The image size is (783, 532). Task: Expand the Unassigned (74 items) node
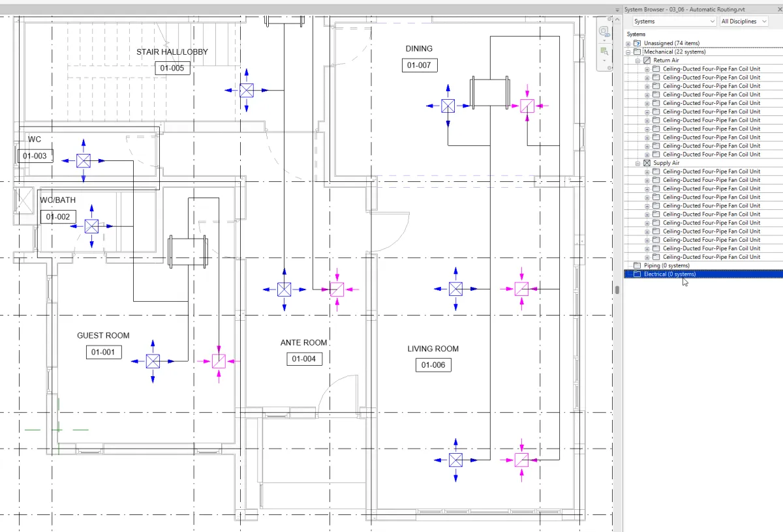(628, 43)
